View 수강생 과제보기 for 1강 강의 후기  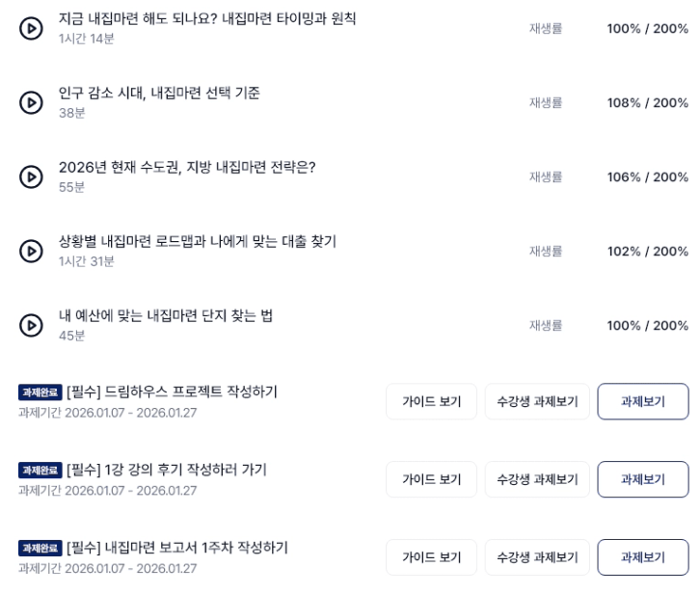537,479
